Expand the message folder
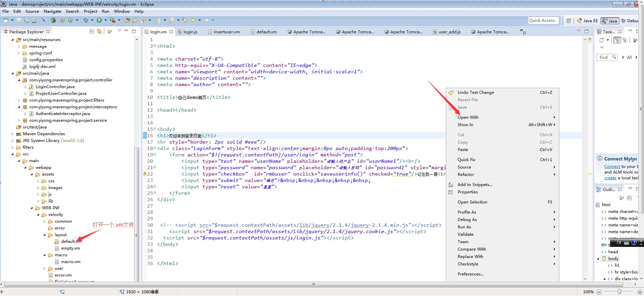The height and width of the screenshot is (296, 644). pos(19,46)
